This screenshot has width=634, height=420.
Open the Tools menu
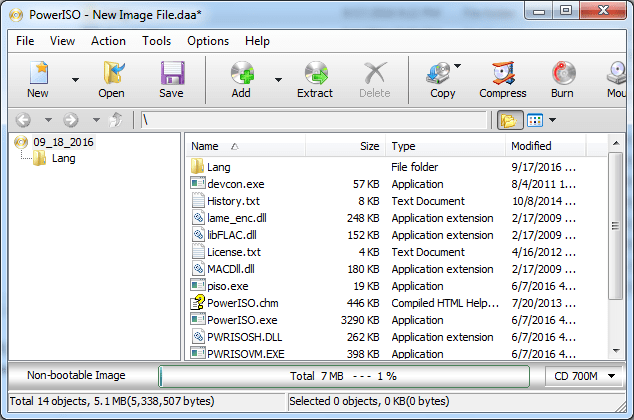click(156, 41)
